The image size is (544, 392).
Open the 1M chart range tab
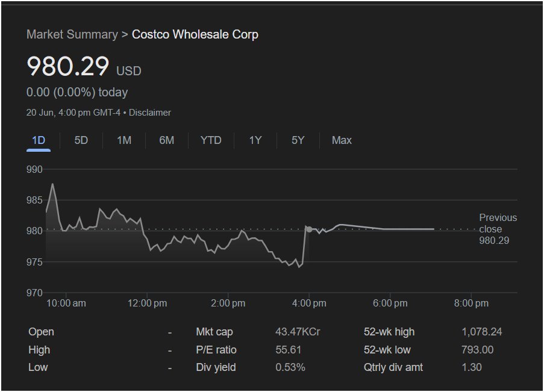coord(124,140)
